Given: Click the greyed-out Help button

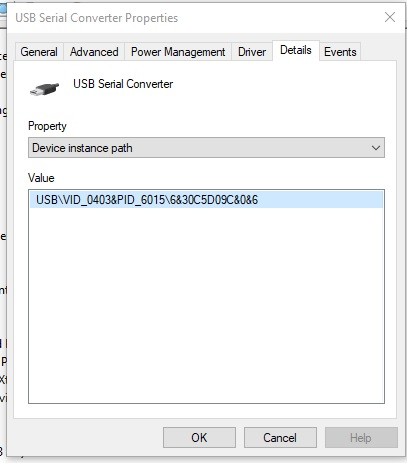Looking at the screenshot, I should [x=361, y=437].
